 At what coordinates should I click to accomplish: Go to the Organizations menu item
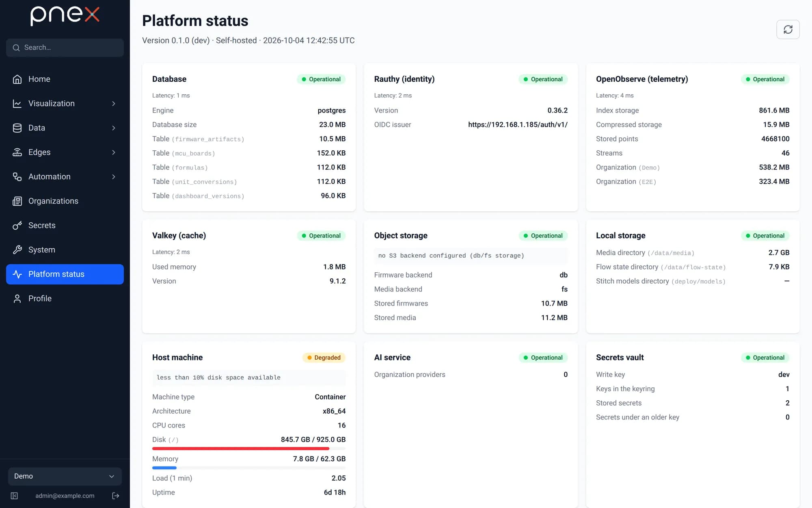[x=65, y=201]
